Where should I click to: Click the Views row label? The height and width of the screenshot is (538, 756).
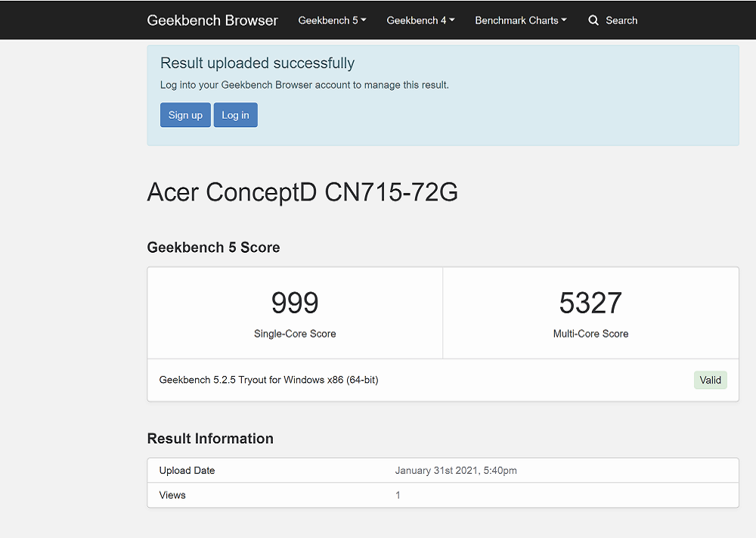(x=172, y=495)
